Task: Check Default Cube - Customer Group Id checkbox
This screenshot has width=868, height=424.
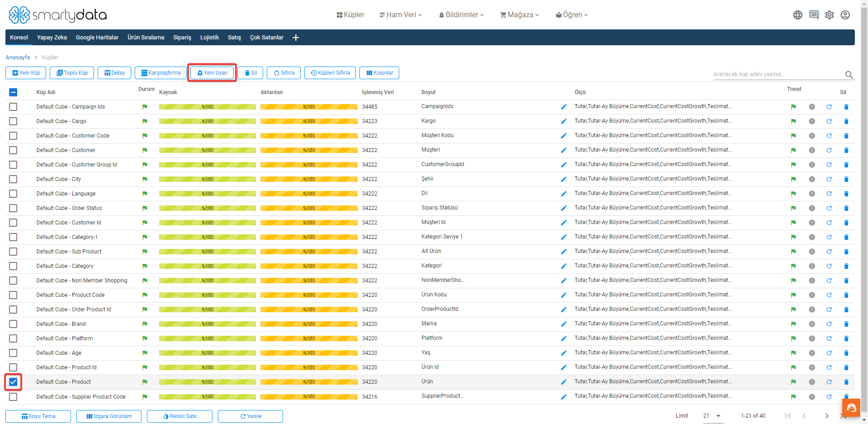Action: coord(13,165)
